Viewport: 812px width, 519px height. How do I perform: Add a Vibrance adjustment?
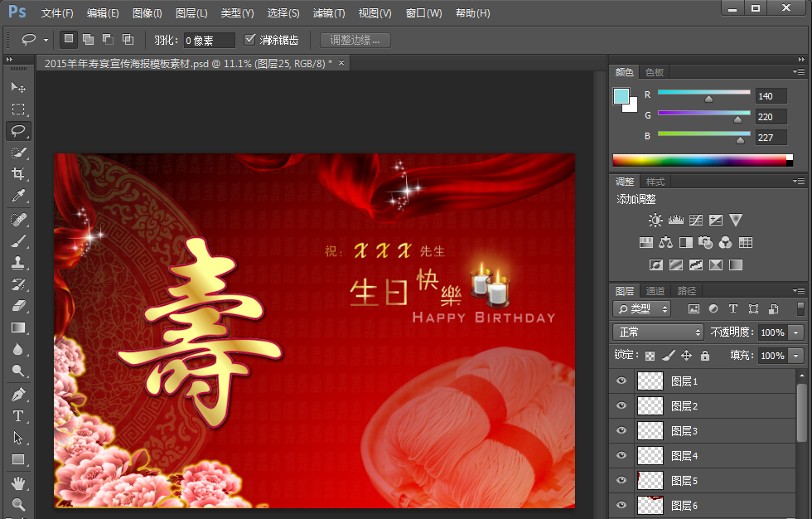(x=736, y=221)
